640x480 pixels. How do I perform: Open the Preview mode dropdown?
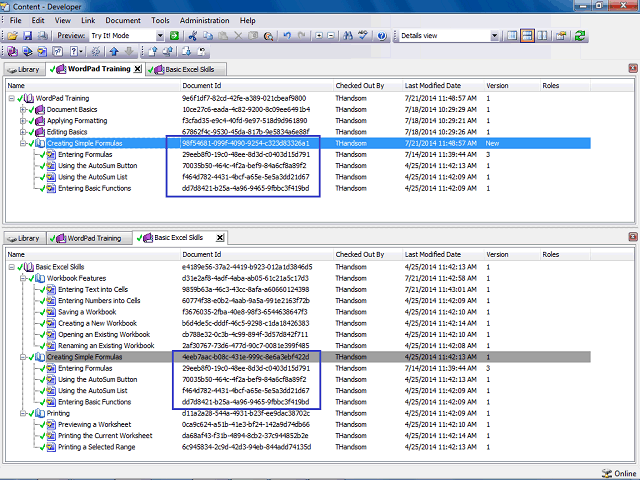tap(160, 36)
